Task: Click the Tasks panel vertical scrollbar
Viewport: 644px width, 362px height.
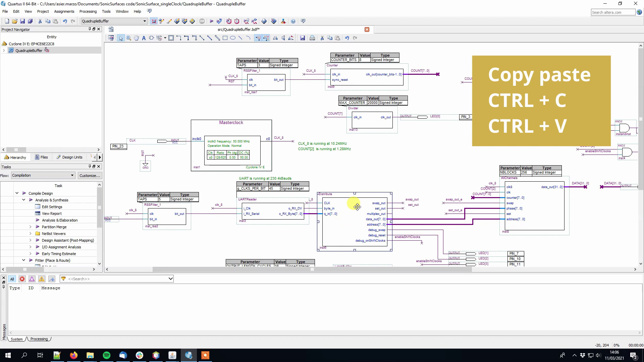Action: (99, 207)
